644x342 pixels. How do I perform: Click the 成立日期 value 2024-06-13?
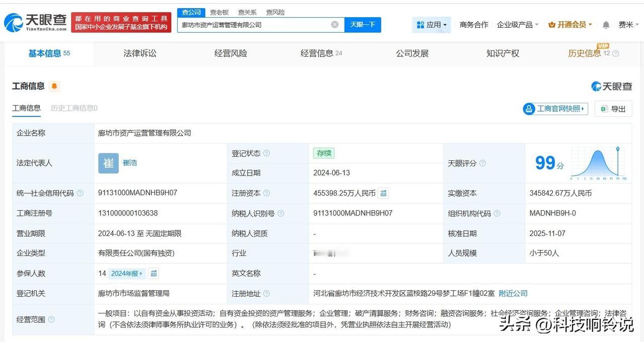coord(332,173)
